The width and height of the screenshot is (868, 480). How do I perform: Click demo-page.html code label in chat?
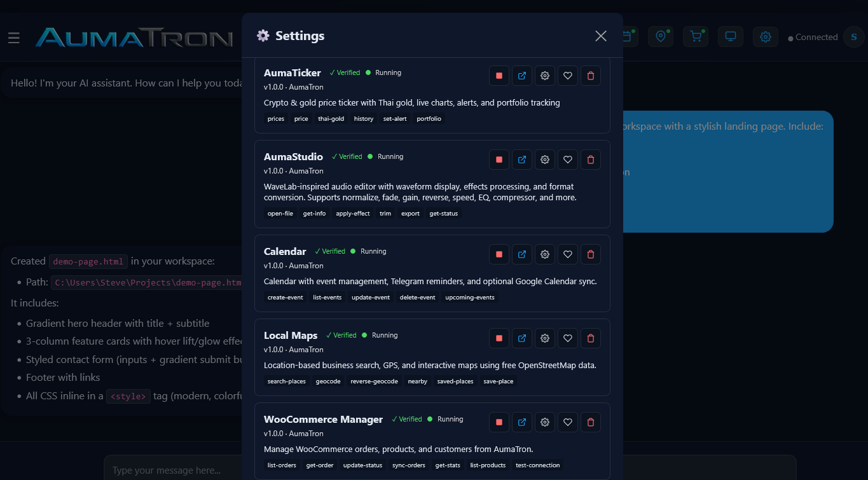pyautogui.click(x=88, y=261)
